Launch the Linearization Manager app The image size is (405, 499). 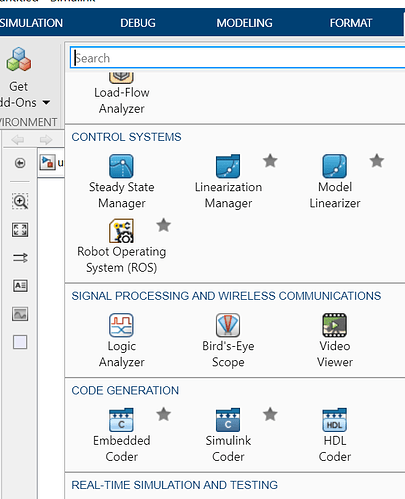pyautogui.click(x=228, y=181)
